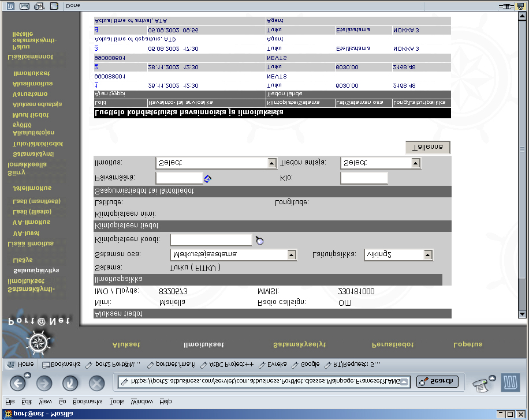
Task: Open the Tulo/lähtötiedot sidebar link
Action: click(x=38, y=144)
